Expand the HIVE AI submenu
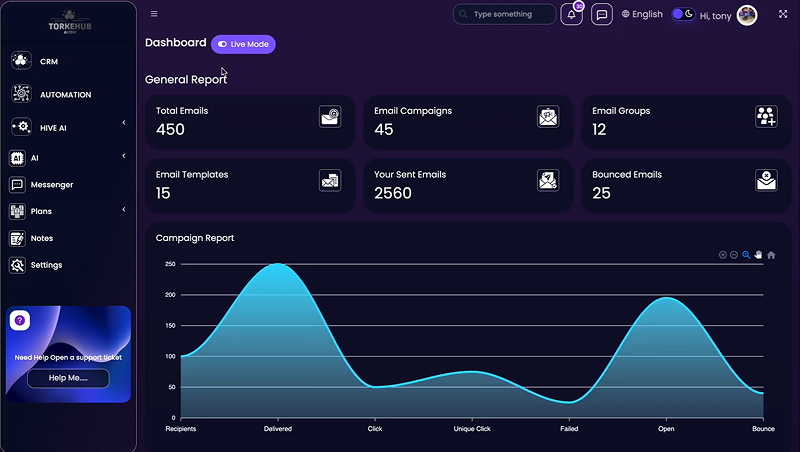The image size is (800, 452). coord(123,123)
